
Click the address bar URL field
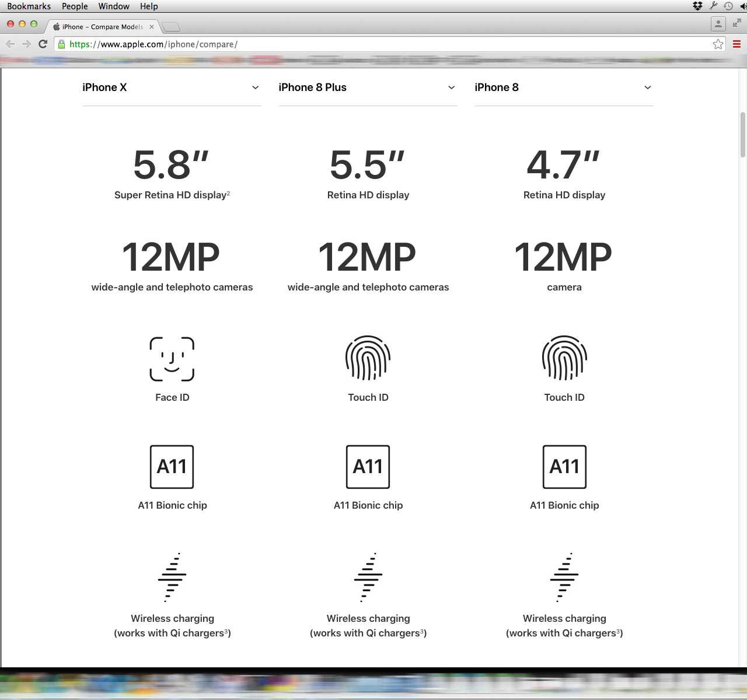(385, 44)
